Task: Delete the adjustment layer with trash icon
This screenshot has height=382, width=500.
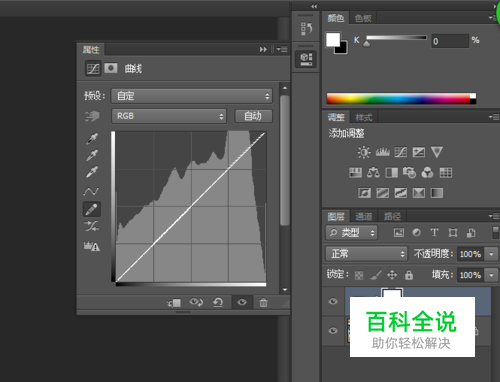Action: [263, 302]
